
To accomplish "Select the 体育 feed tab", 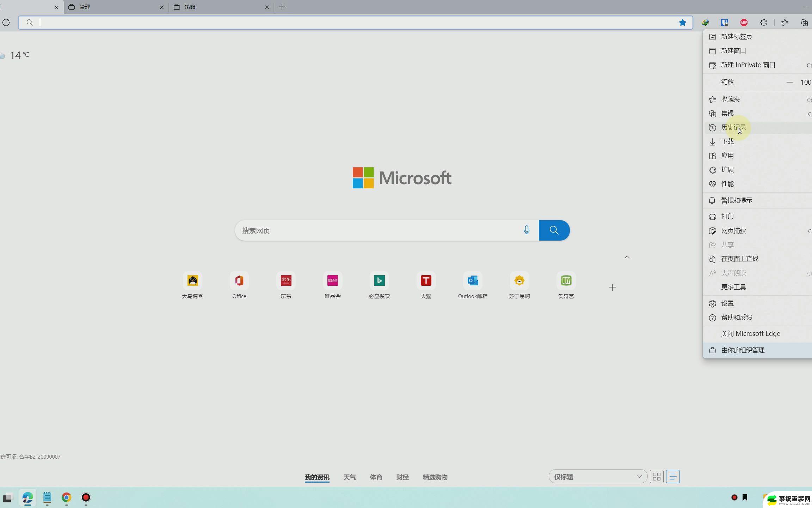I will (376, 477).
